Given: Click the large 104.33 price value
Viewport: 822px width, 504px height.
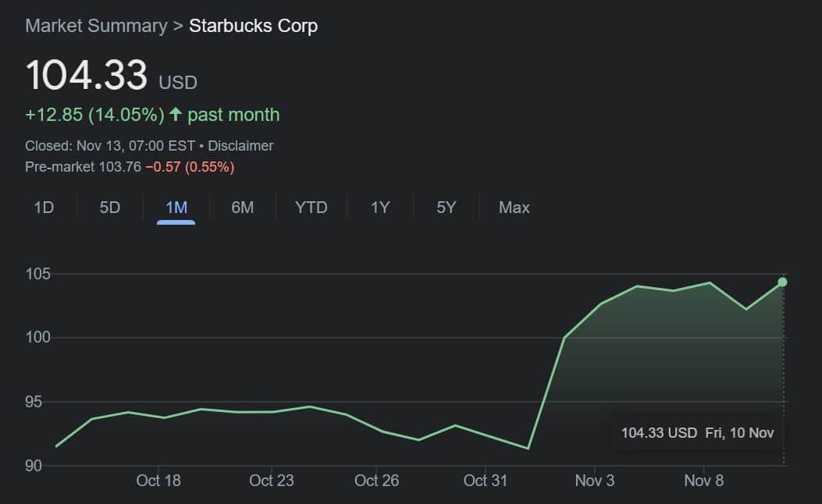Looking at the screenshot, I should [x=87, y=76].
